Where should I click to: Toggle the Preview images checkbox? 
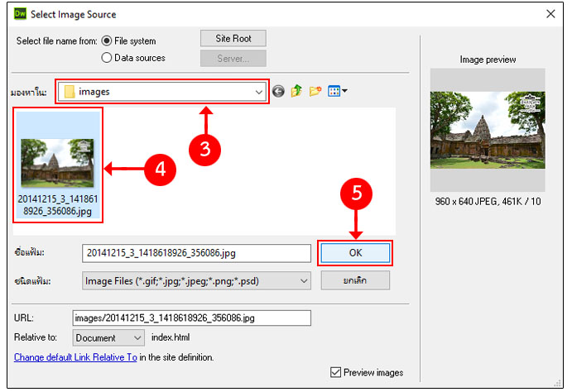pyautogui.click(x=335, y=372)
